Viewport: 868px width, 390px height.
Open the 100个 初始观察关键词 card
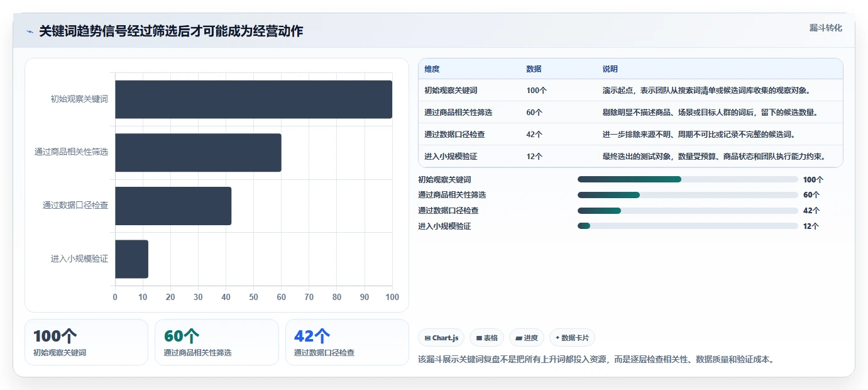(86, 342)
